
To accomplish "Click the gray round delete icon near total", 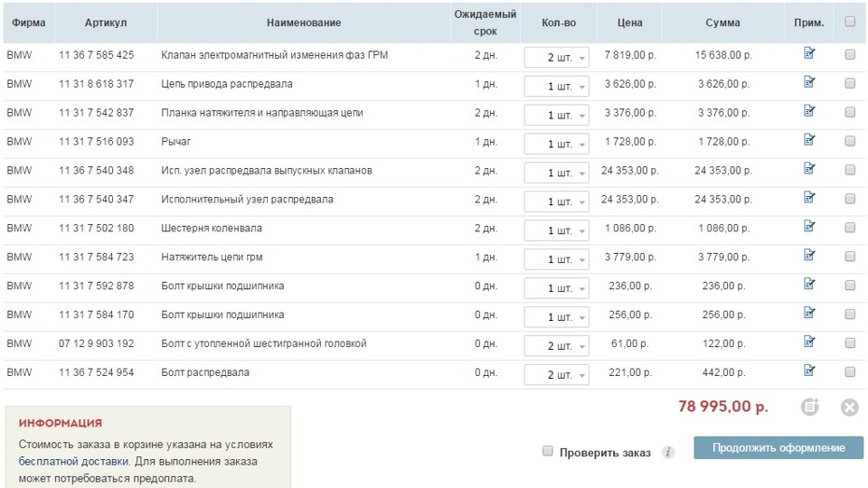I will click(849, 407).
